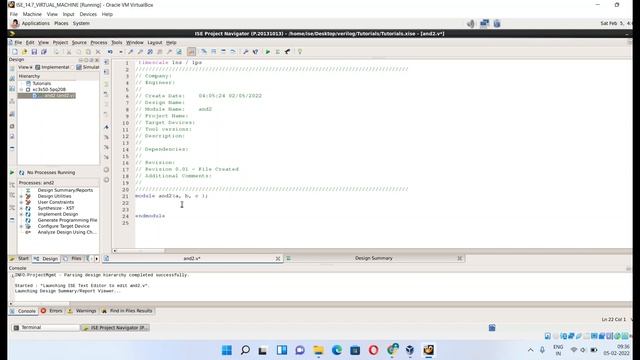Click the volume icon in guest top panel
640x360 pixels.
click(x=471, y=23)
